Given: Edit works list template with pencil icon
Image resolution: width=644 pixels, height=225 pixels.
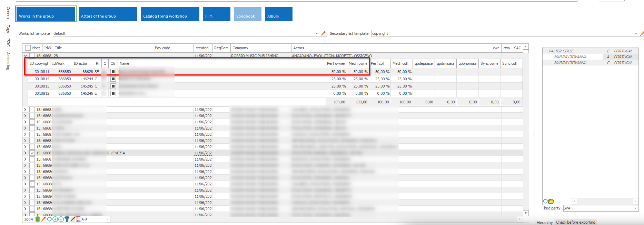Looking at the screenshot, I should click(323, 33).
